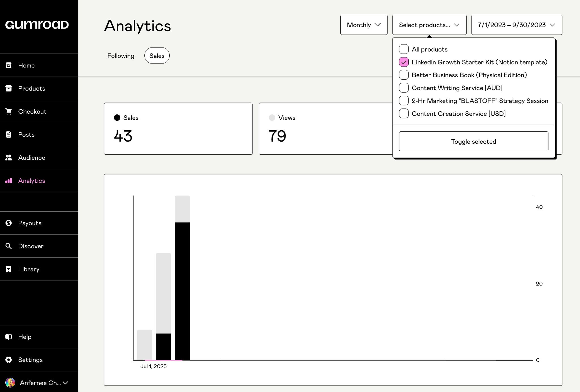580x392 pixels.
Task: Click the LinkedIn Growth Starter Kit label
Action: 479,62
